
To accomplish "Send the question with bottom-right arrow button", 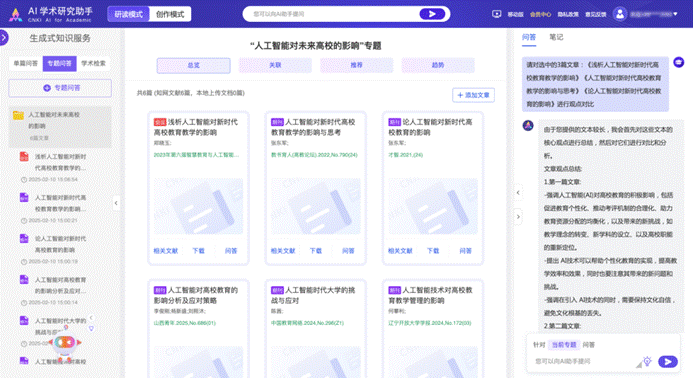I will pos(667,362).
